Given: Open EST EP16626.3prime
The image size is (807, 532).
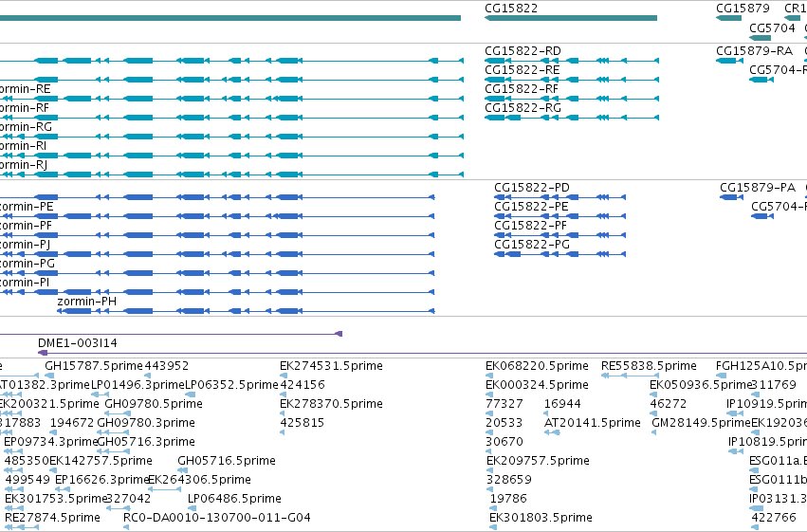Looking at the screenshot, I should (101, 480).
